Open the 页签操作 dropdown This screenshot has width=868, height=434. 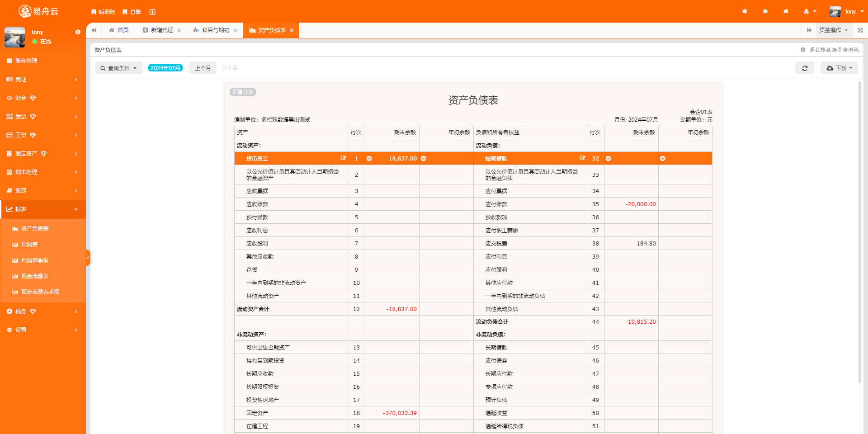pos(833,30)
